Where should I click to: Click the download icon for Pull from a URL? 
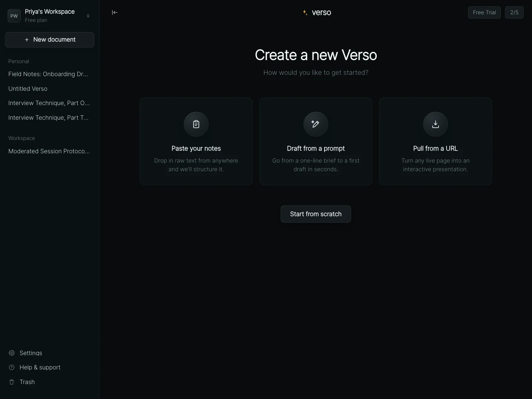point(436,124)
